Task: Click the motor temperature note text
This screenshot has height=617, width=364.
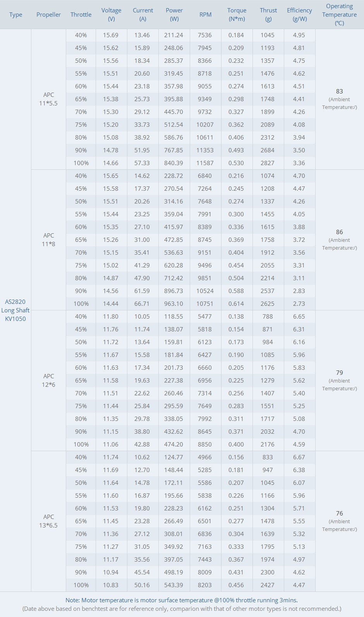Action: coord(182,600)
